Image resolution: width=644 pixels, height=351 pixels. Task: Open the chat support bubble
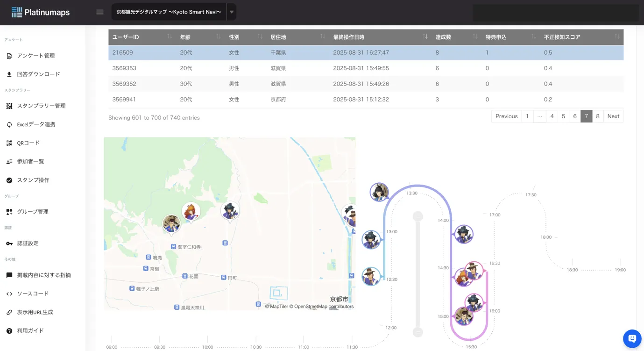click(632, 339)
